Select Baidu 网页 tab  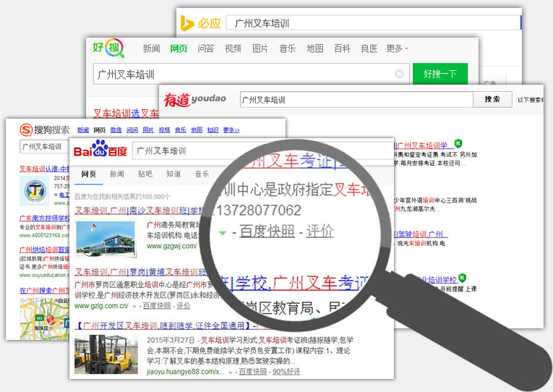tap(88, 174)
